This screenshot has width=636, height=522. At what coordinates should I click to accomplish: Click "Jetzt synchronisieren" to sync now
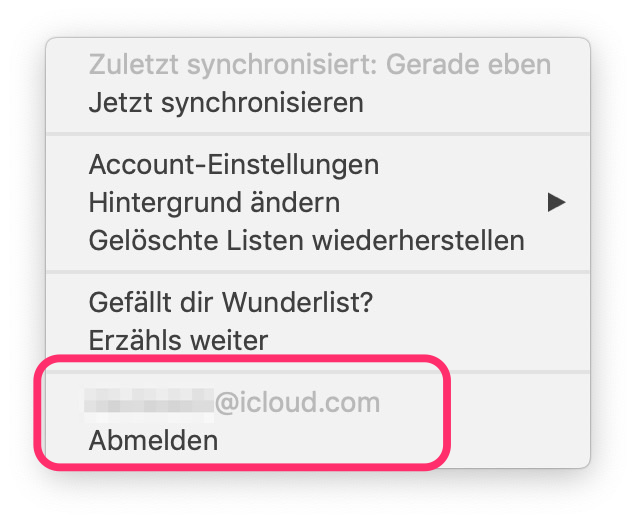click(225, 102)
